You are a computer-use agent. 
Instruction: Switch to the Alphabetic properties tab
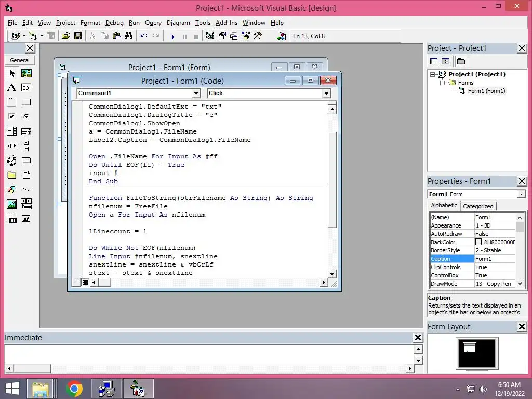[x=444, y=205]
